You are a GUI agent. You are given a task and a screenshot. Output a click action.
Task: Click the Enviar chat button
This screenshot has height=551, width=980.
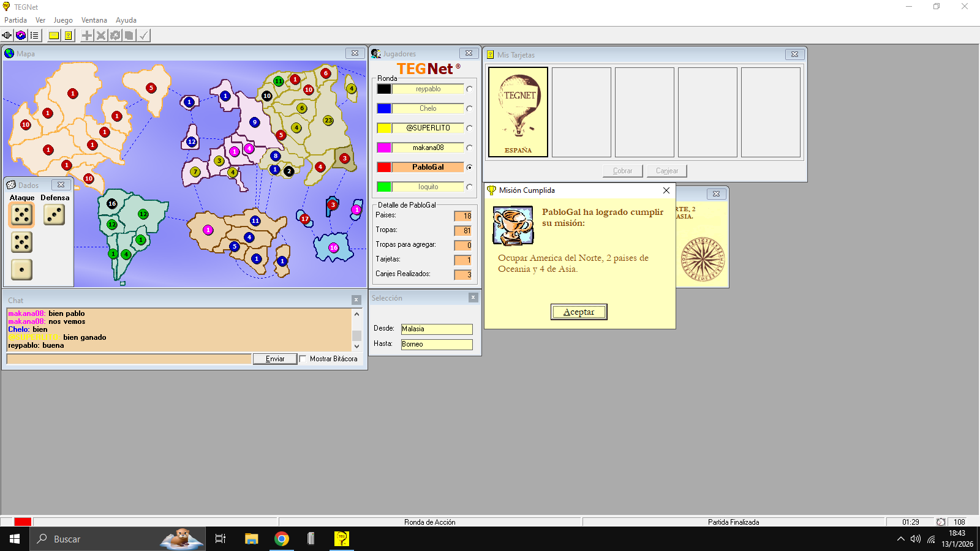click(275, 359)
